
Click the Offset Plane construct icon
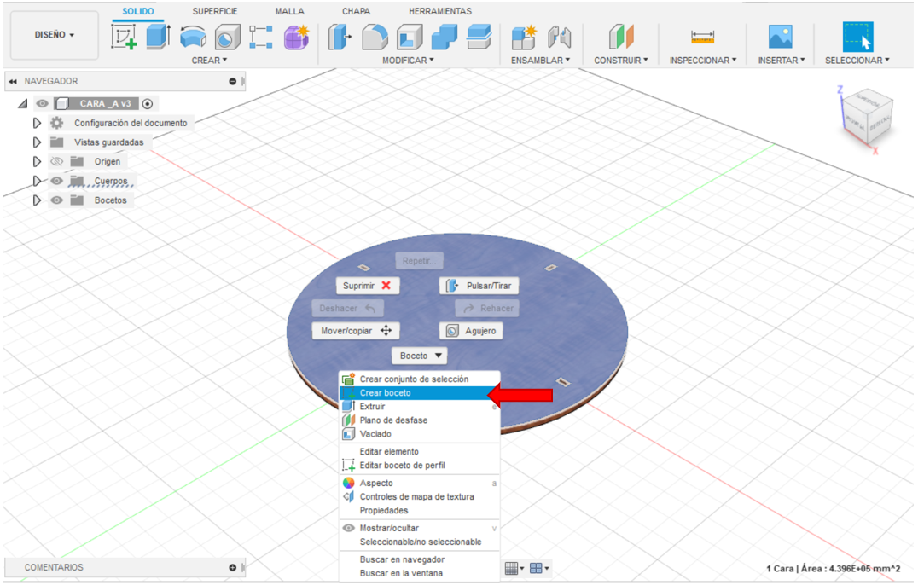pyautogui.click(x=621, y=38)
